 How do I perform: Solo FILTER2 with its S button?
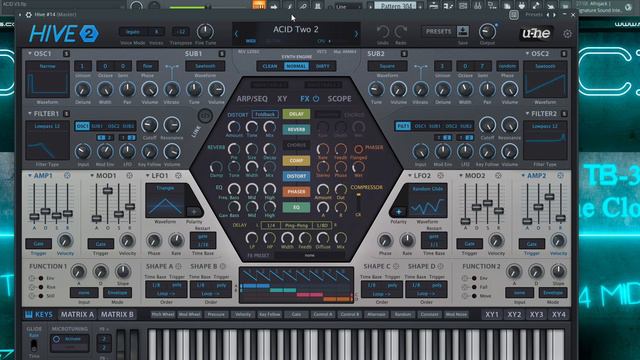(x=564, y=113)
